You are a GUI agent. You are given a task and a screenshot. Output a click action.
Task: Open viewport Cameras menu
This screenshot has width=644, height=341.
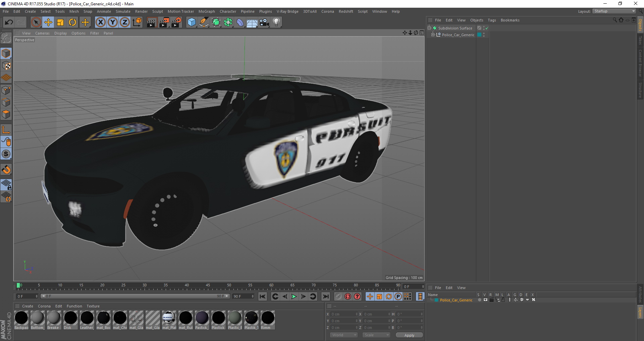tap(42, 33)
